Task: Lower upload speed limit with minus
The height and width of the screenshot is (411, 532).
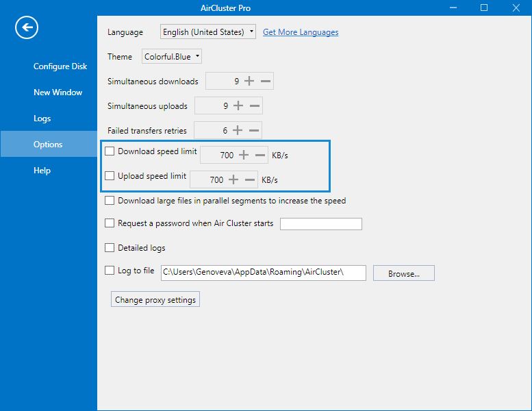Action: click(x=250, y=179)
